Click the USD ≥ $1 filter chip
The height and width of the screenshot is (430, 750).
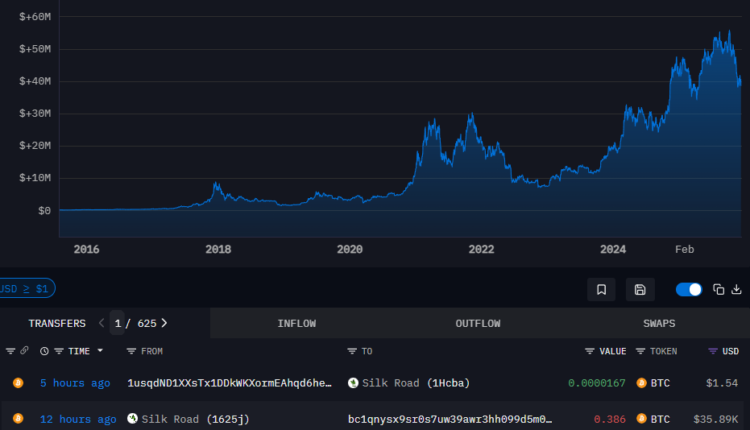click(26, 289)
